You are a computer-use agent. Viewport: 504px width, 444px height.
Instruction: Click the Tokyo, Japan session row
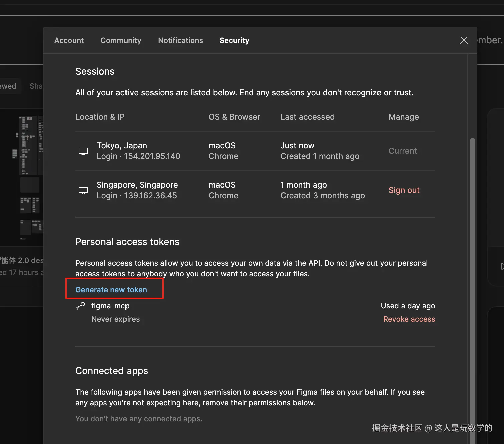122,146
